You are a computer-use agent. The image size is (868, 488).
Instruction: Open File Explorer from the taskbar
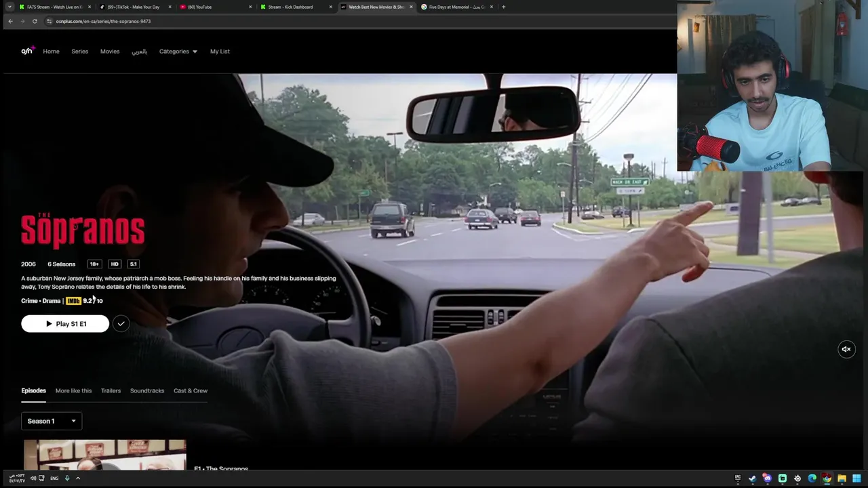pos(842,479)
